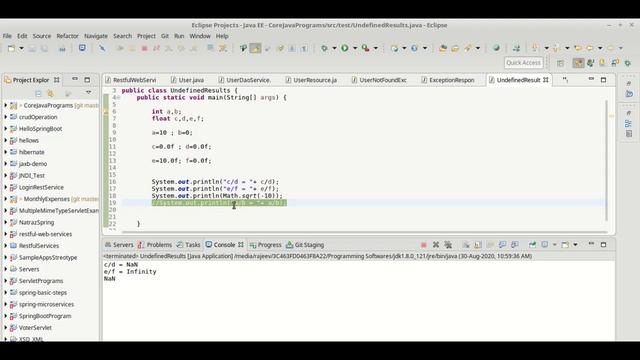Viewport: 640px width, 360px height.
Task: Click the editor vertical scrollbar
Action: click(x=606, y=160)
